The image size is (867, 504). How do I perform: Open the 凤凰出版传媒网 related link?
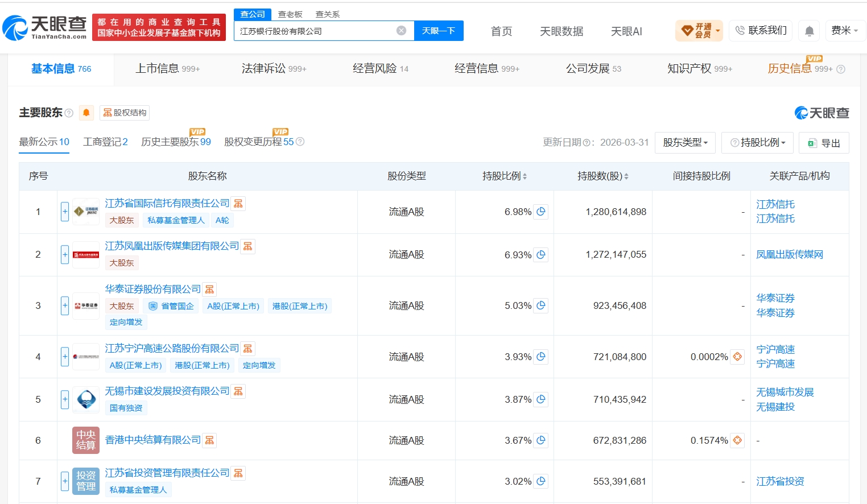(790, 255)
